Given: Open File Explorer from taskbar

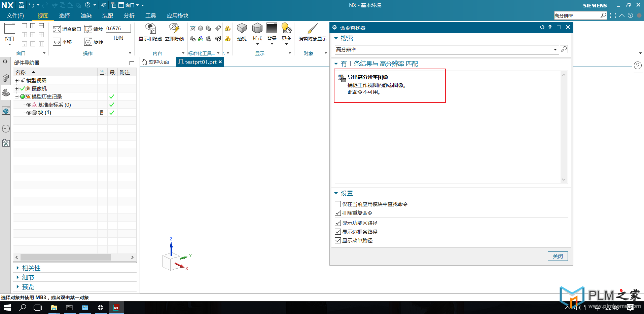Looking at the screenshot, I should click(x=54, y=307).
